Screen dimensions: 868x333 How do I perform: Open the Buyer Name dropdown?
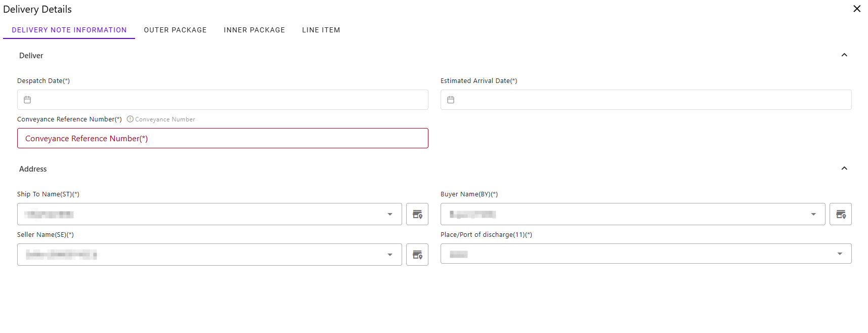click(813, 214)
